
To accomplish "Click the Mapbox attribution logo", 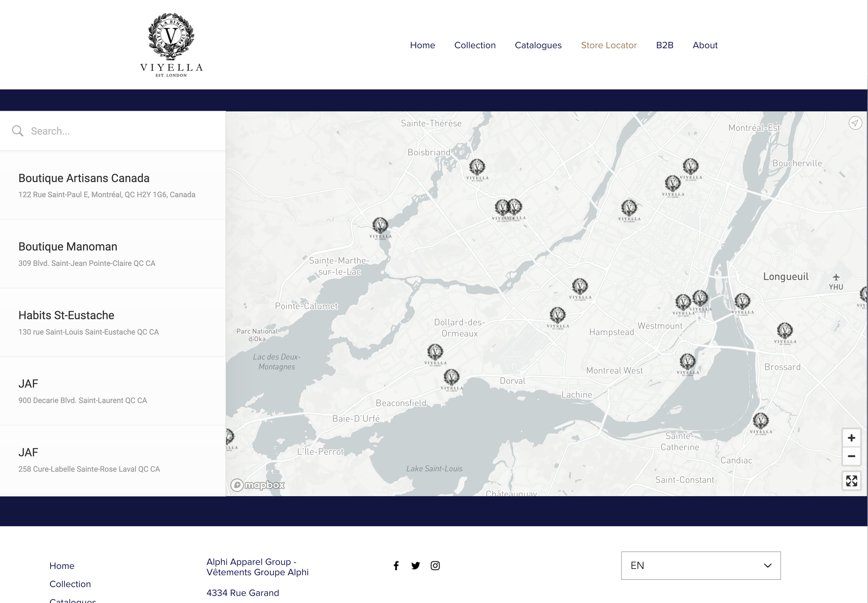I will tap(258, 486).
